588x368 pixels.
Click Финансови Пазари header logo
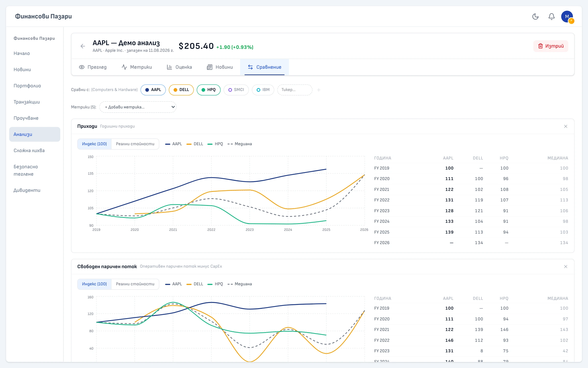coord(43,16)
